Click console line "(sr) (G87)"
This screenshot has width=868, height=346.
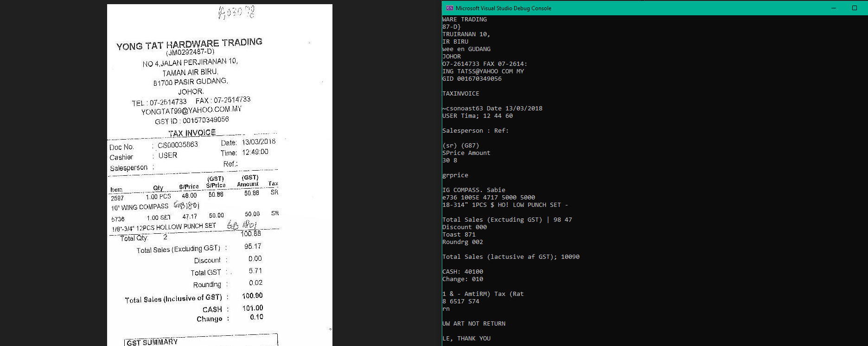[461, 146]
